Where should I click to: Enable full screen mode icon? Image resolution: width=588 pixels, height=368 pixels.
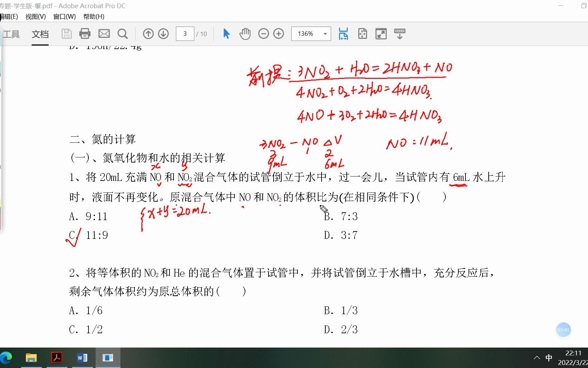point(381,33)
